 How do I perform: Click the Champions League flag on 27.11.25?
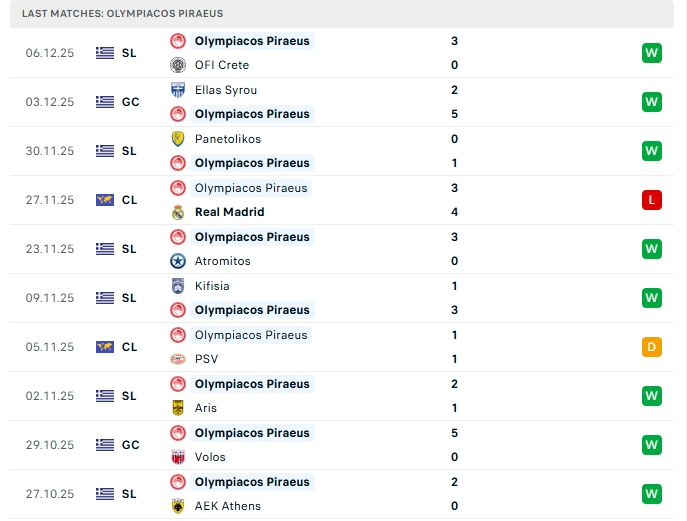pos(105,200)
